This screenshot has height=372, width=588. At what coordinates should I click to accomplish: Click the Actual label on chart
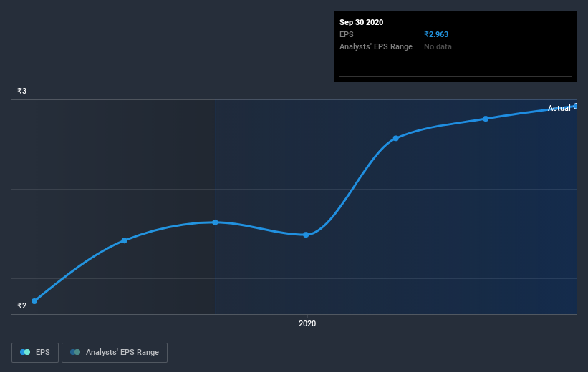tap(559, 108)
